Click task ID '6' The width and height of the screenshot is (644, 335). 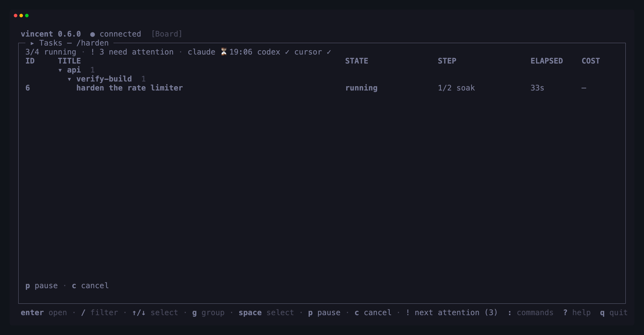point(28,88)
